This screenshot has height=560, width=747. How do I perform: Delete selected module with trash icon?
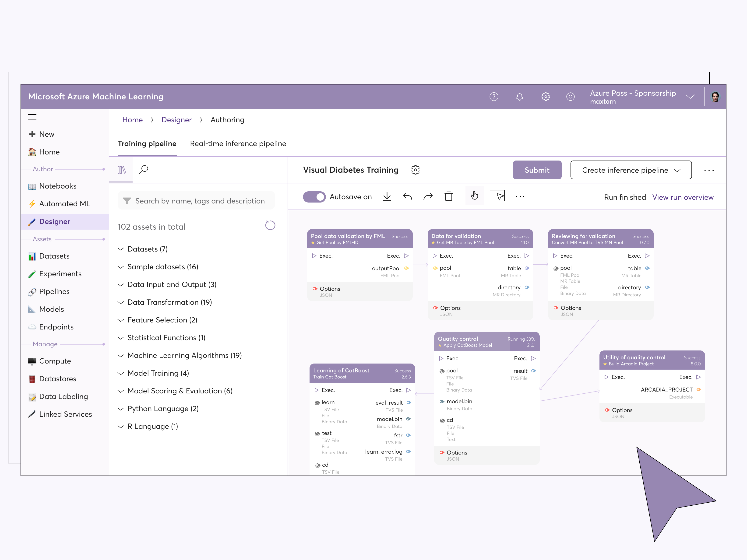[x=448, y=196]
